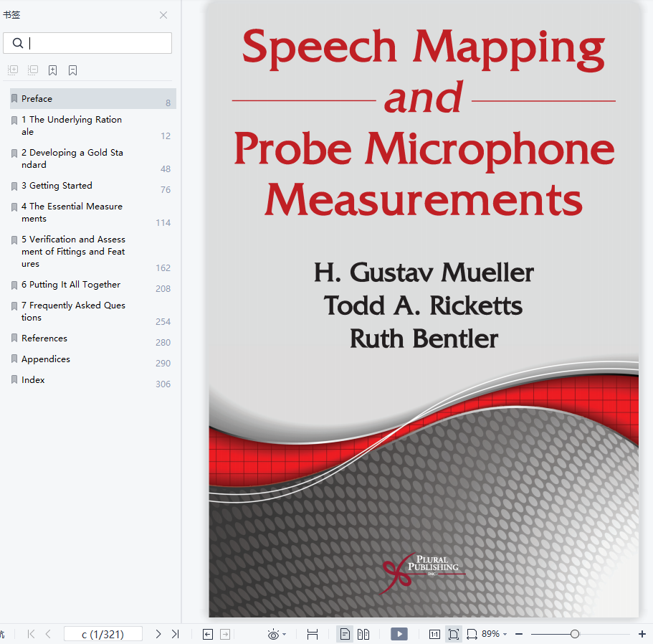Click the page number field c (1/321)
The width and height of the screenshot is (653, 644).
point(103,634)
